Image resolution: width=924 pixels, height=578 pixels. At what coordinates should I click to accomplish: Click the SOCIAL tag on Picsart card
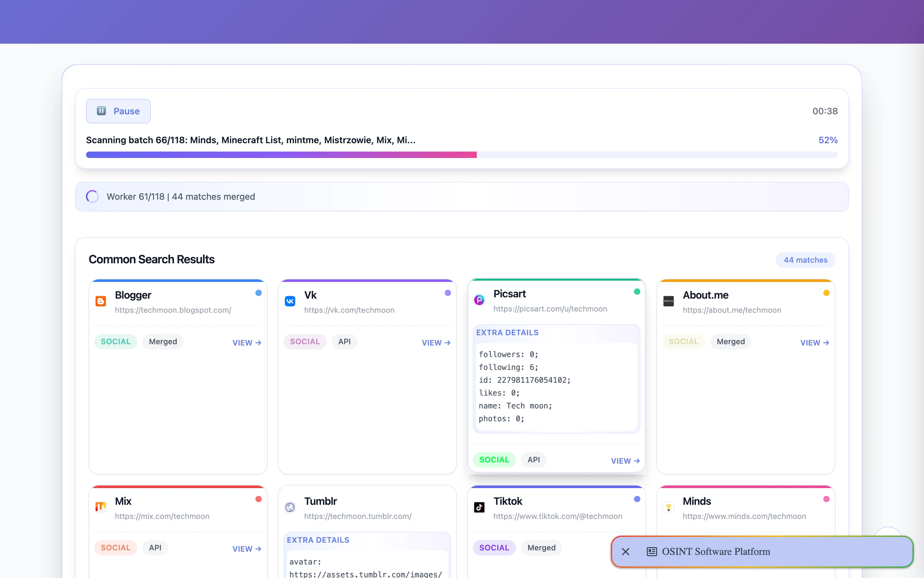(494, 460)
